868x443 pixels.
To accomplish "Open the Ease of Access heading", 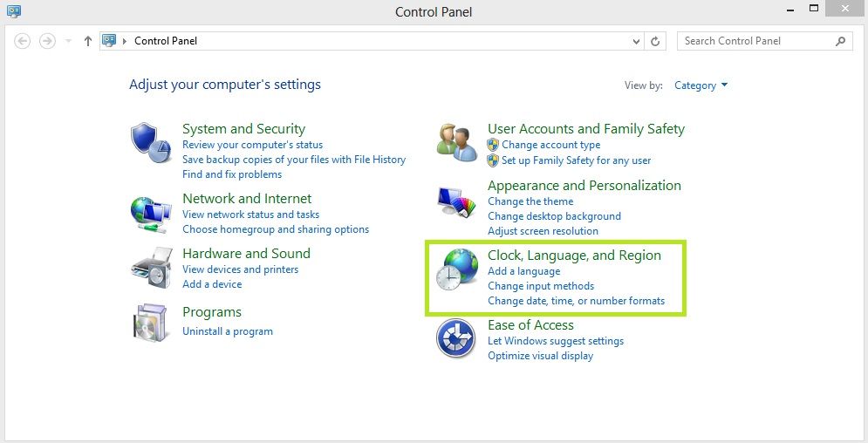I will coord(530,324).
